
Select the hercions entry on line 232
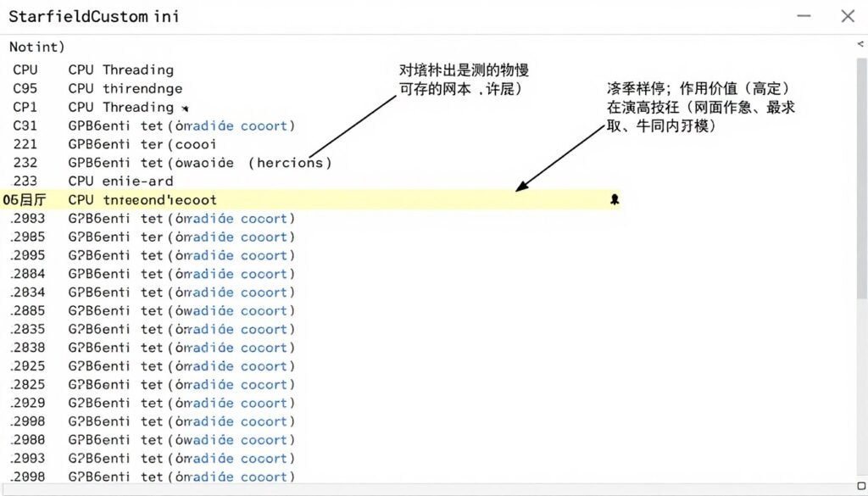click(291, 162)
